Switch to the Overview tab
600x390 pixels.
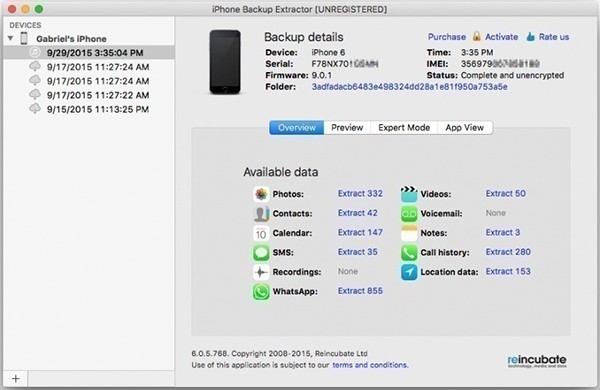tap(297, 127)
